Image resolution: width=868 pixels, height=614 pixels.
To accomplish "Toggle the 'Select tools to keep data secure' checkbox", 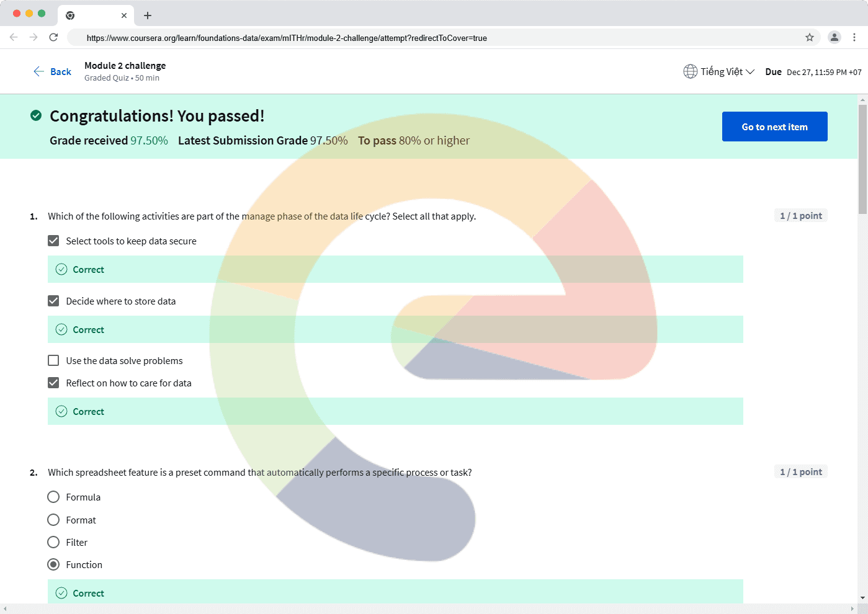I will pyautogui.click(x=53, y=241).
